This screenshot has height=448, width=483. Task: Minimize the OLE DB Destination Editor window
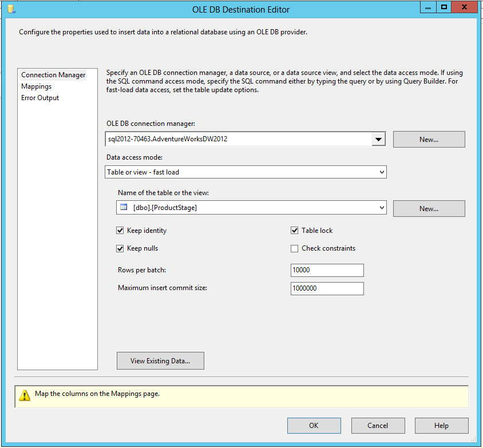pyautogui.click(x=428, y=7)
